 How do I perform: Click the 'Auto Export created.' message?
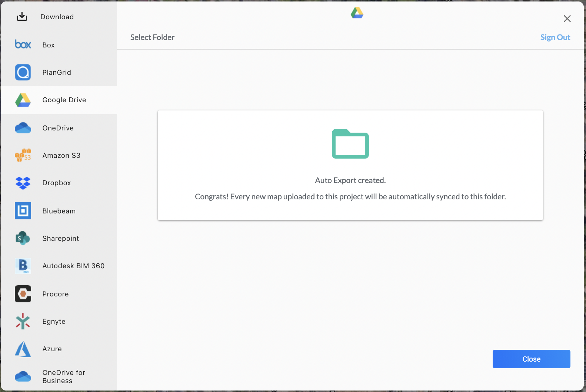coord(350,180)
